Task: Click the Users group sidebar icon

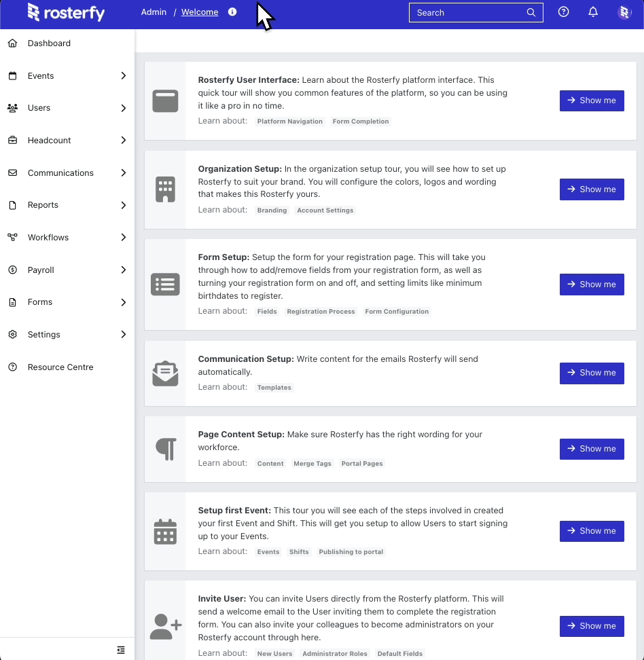Action: click(13, 108)
